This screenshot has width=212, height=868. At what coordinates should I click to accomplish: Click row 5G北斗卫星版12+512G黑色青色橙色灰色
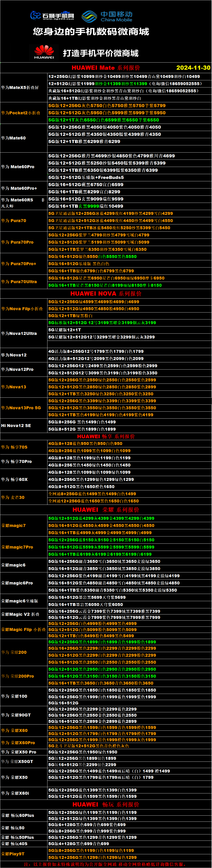[x=130, y=746]
